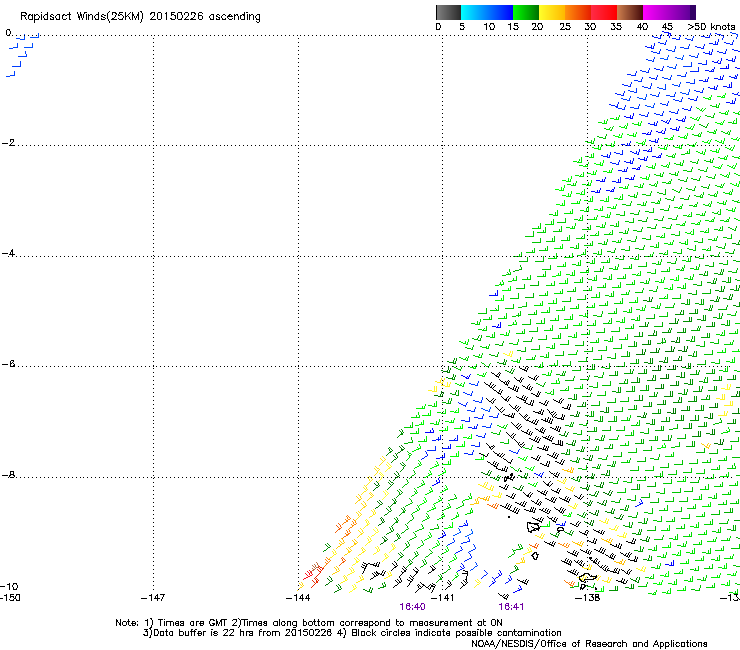This screenshot has width=740, height=650.
Task: Click the '-10' latitude axis label
Action: [9, 586]
